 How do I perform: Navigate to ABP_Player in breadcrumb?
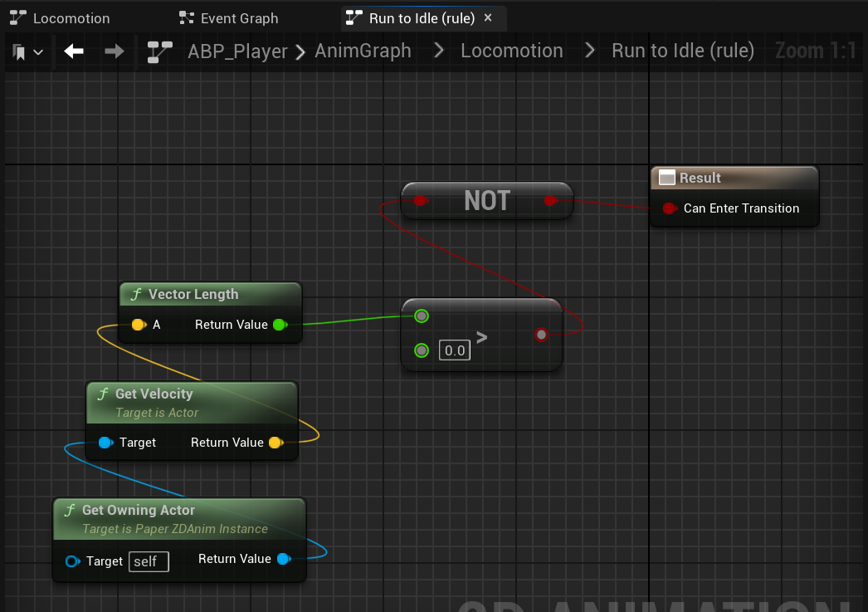click(x=237, y=51)
